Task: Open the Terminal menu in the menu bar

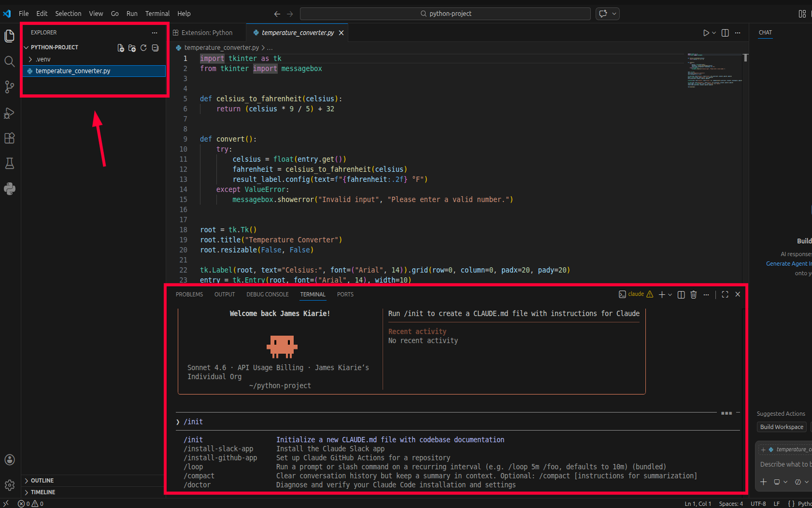Action: click(157, 13)
